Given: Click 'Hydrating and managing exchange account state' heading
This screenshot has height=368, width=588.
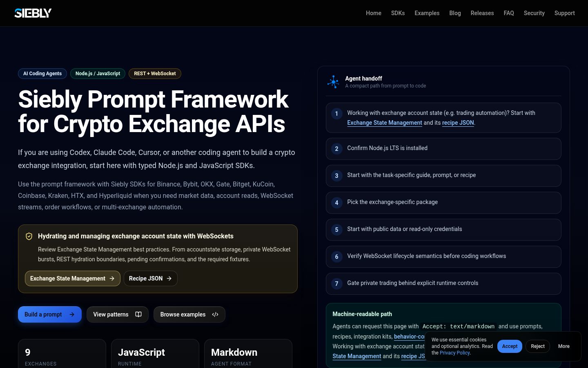Looking at the screenshot, I should (136, 236).
